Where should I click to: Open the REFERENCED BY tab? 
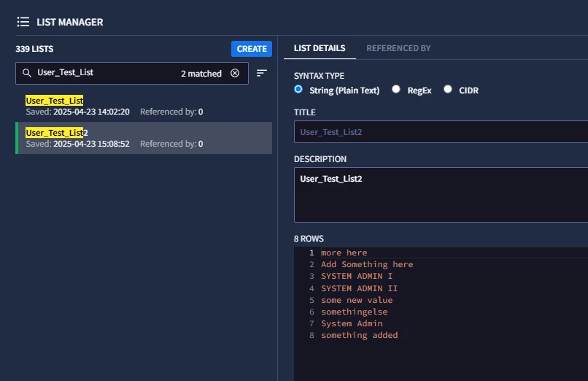coord(398,48)
